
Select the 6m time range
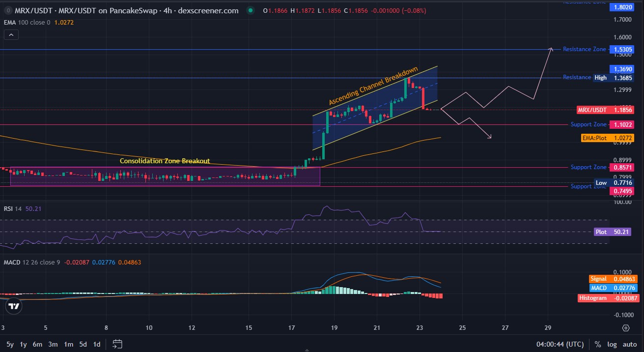point(37,344)
